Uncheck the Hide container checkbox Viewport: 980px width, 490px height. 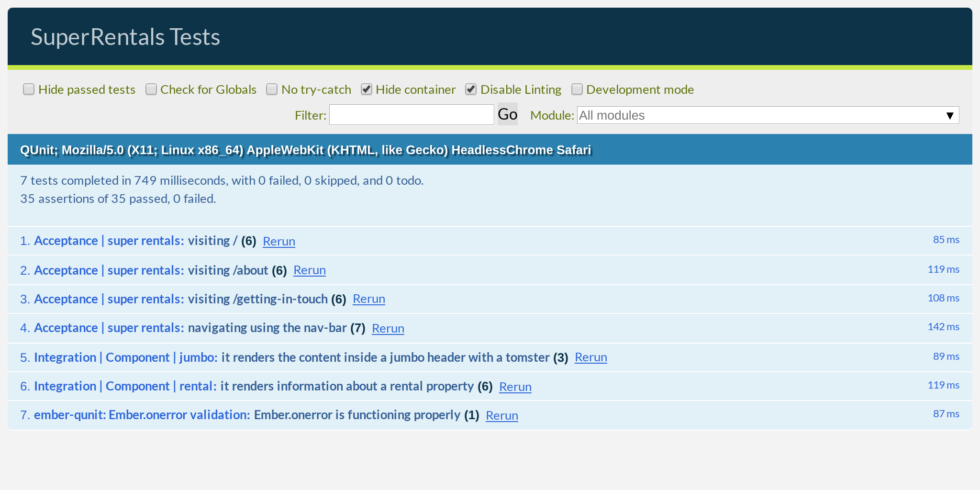[367, 89]
